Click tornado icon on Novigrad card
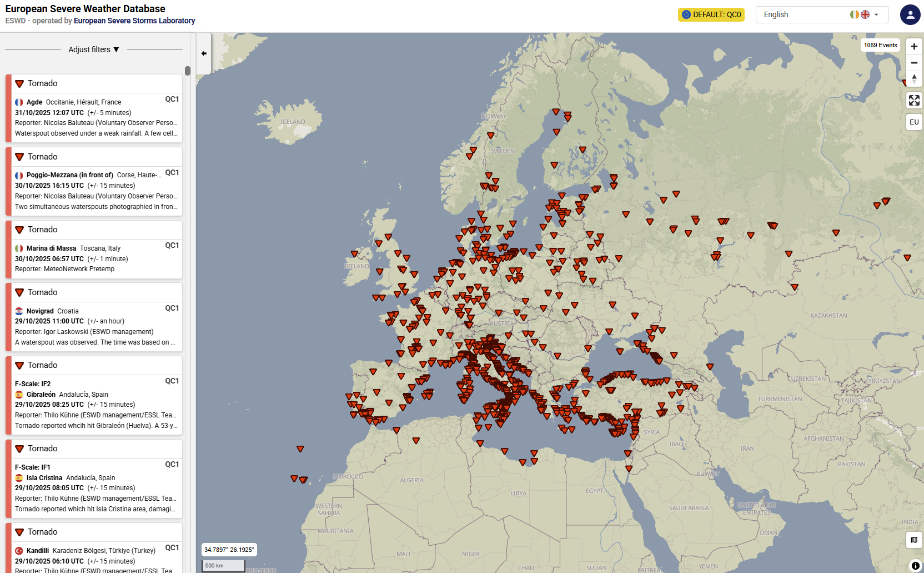The width and height of the screenshot is (924, 573). click(19, 293)
